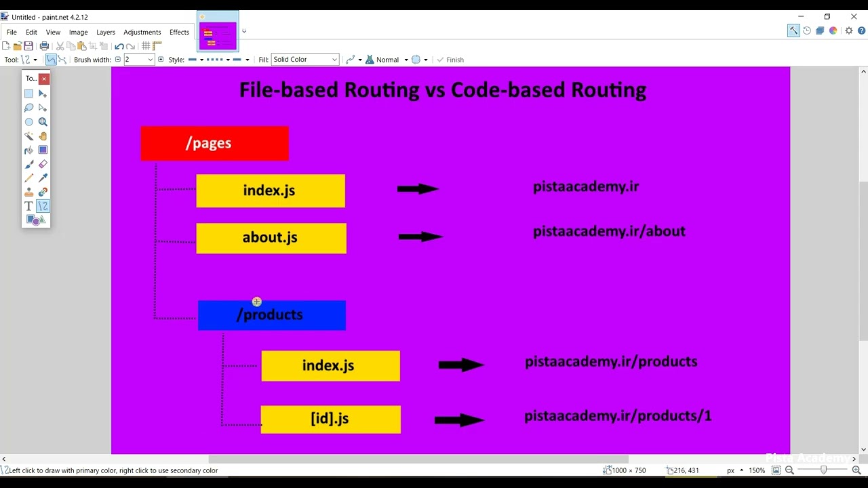The width and height of the screenshot is (868, 488).
Task: Select the Paint Bucket tool
Action: 28,150
